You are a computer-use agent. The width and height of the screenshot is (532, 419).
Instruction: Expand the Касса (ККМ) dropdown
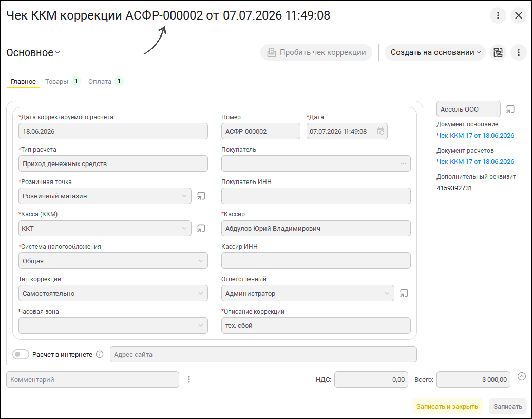pyautogui.click(x=184, y=228)
